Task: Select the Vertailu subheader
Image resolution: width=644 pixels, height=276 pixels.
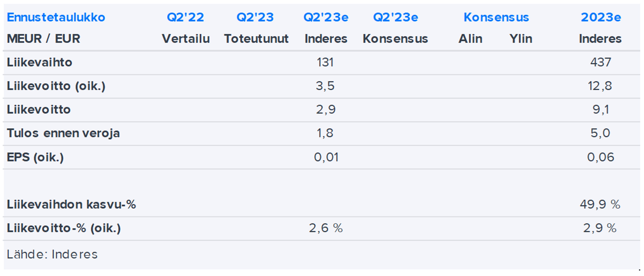Action: click(185, 39)
